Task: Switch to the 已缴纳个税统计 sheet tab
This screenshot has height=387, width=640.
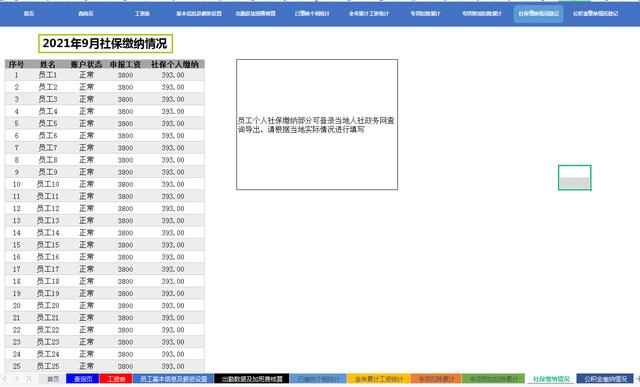Action: [318, 379]
